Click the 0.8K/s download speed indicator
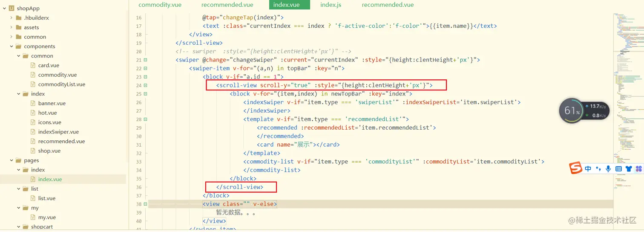The height and width of the screenshot is (232, 644). click(595, 116)
